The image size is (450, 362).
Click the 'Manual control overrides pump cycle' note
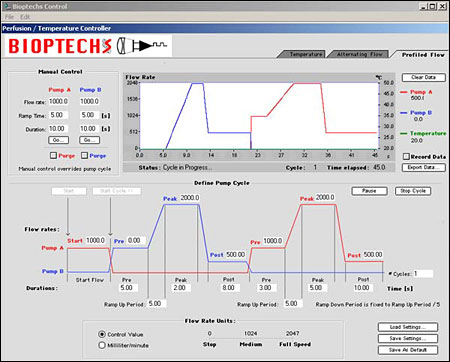(x=65, y=169)
